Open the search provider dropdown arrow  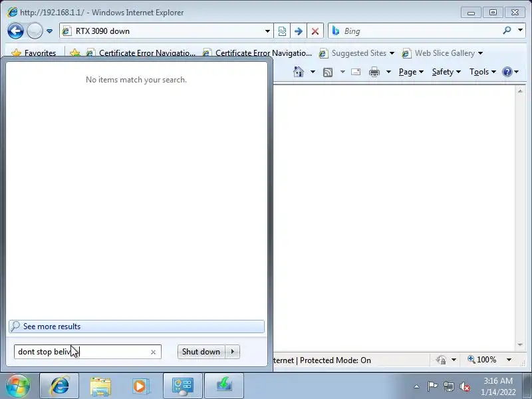point(520,31)
